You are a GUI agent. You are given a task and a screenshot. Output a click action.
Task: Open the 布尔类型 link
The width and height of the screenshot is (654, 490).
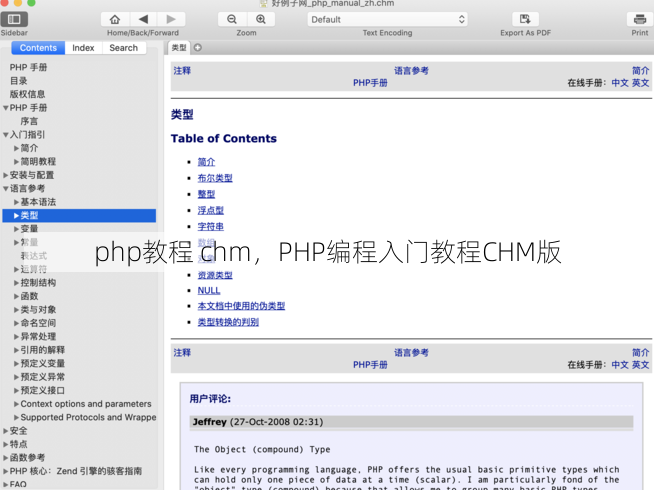point(215,178)
